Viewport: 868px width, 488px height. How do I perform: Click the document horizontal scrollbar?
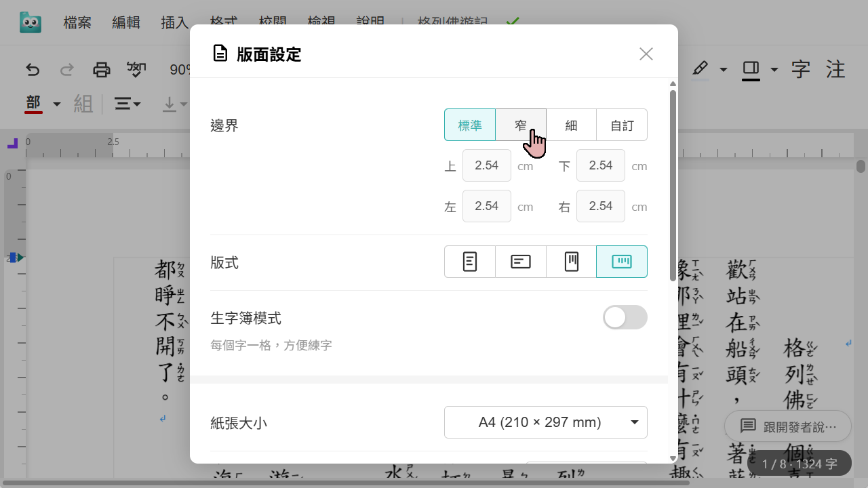[x=344, y=483]
